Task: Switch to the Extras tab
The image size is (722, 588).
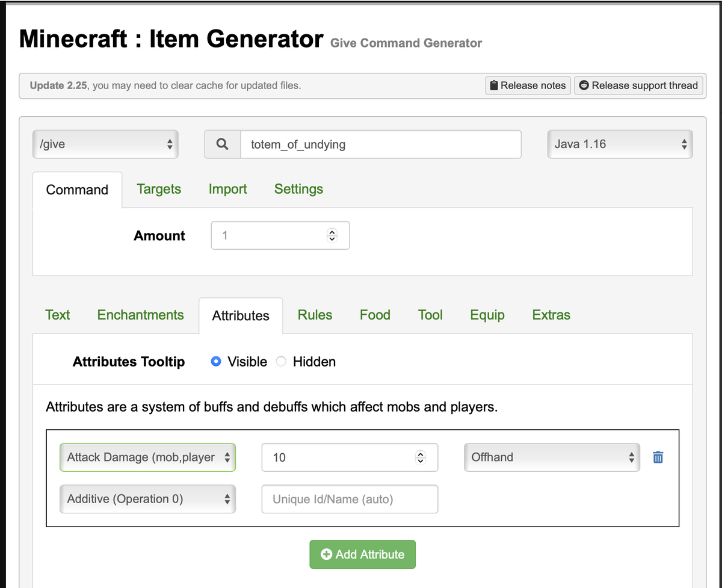Action: (551, 315)
